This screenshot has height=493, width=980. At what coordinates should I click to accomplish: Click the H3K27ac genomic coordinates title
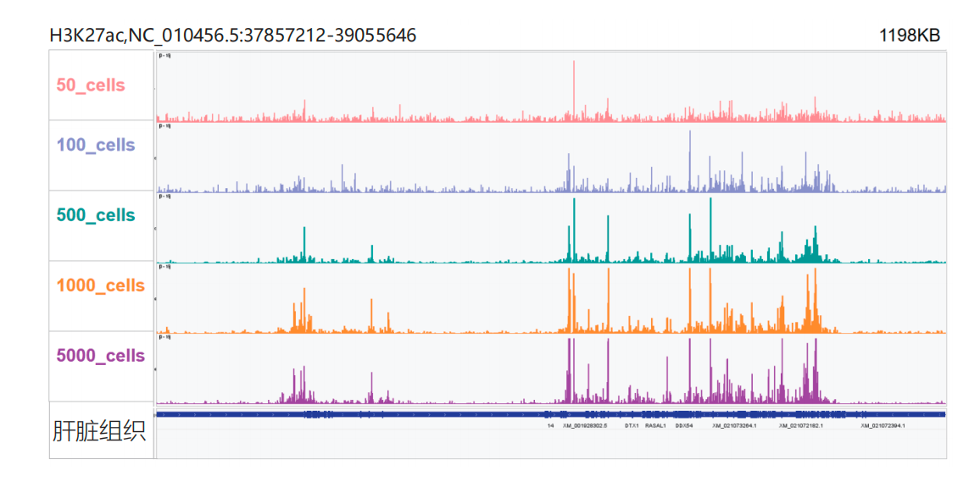(x=233, y=36)
